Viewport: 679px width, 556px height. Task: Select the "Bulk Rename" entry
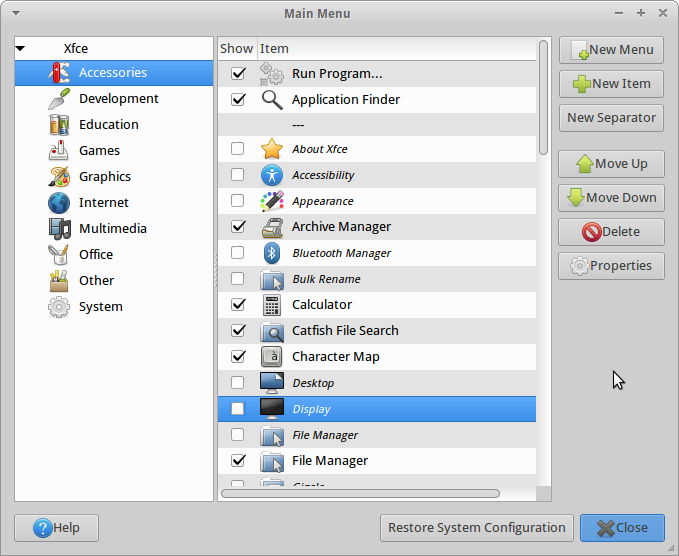coord(377,279)
